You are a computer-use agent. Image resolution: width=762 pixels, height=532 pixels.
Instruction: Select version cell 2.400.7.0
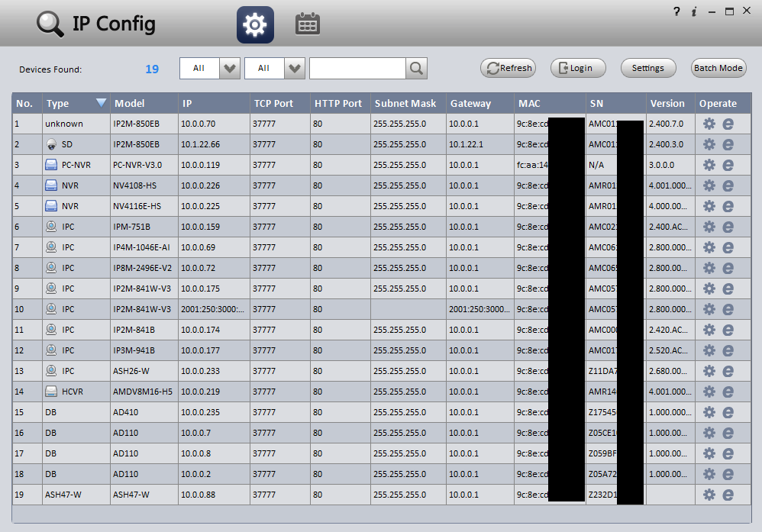click(x=670, y=124)
